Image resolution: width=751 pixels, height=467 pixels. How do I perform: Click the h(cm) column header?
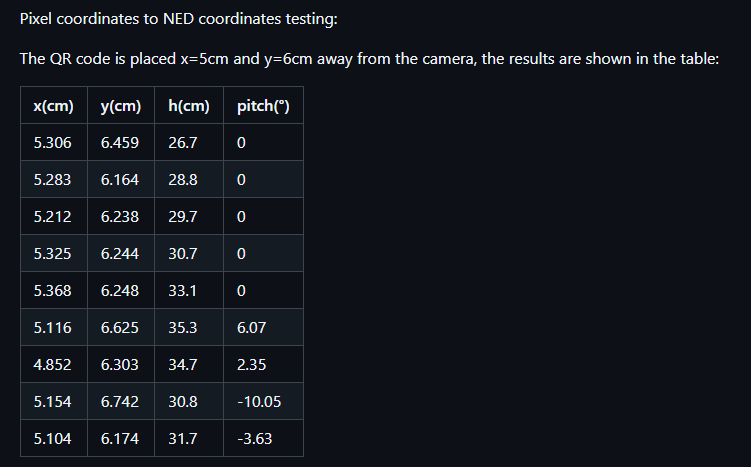[x=189, y=105]
